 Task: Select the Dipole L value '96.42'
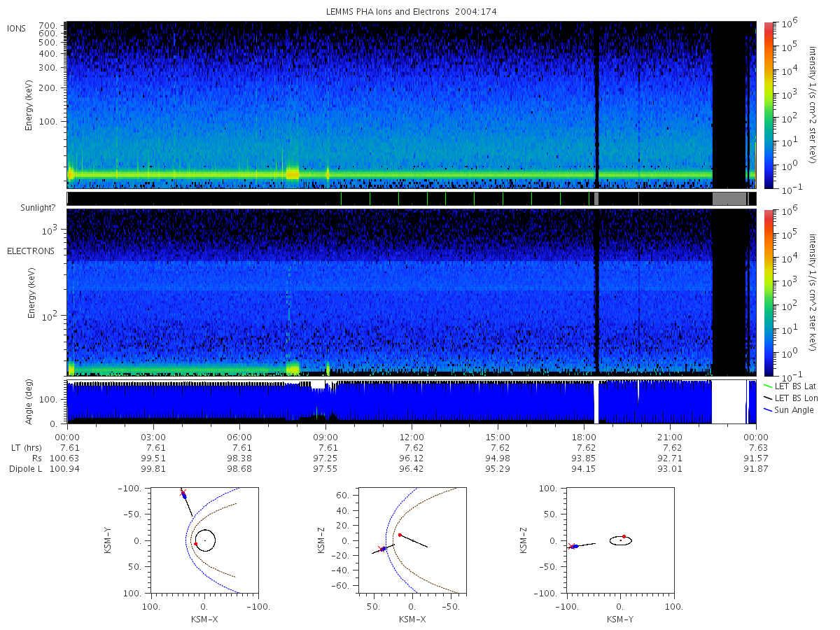click(x=412, y=468)
